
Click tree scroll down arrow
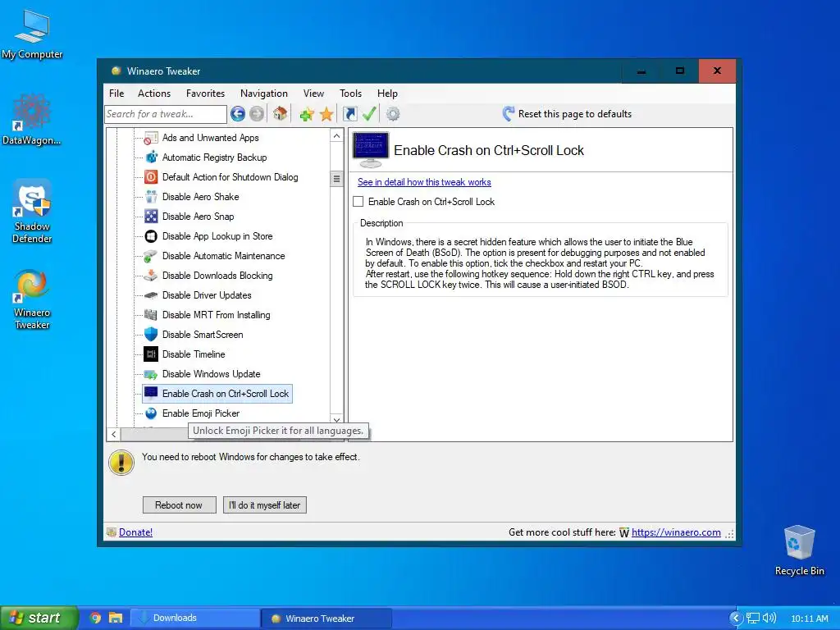(x=336, y=419)
